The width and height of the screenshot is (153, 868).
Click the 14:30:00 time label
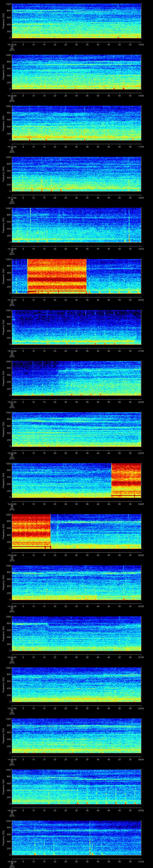click(12, 861)
